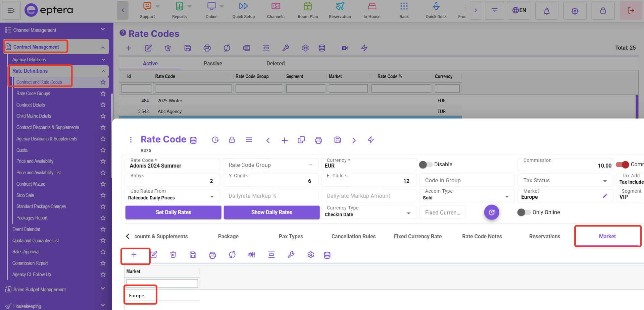Add a new market with the plus icon

click(x=134, y=255)
